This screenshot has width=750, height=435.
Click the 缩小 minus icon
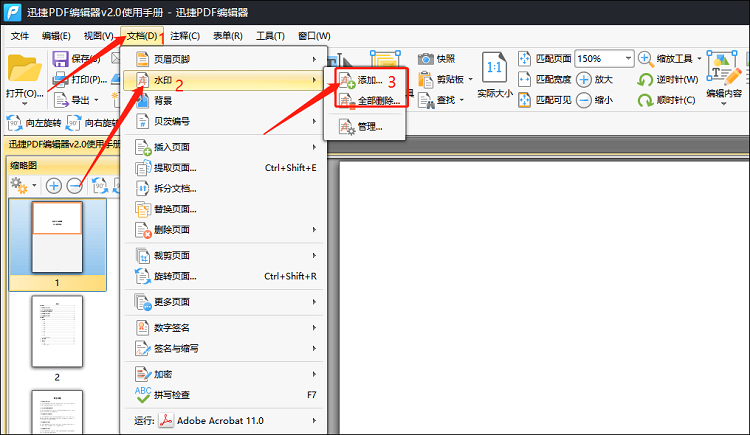pos(584,100)
